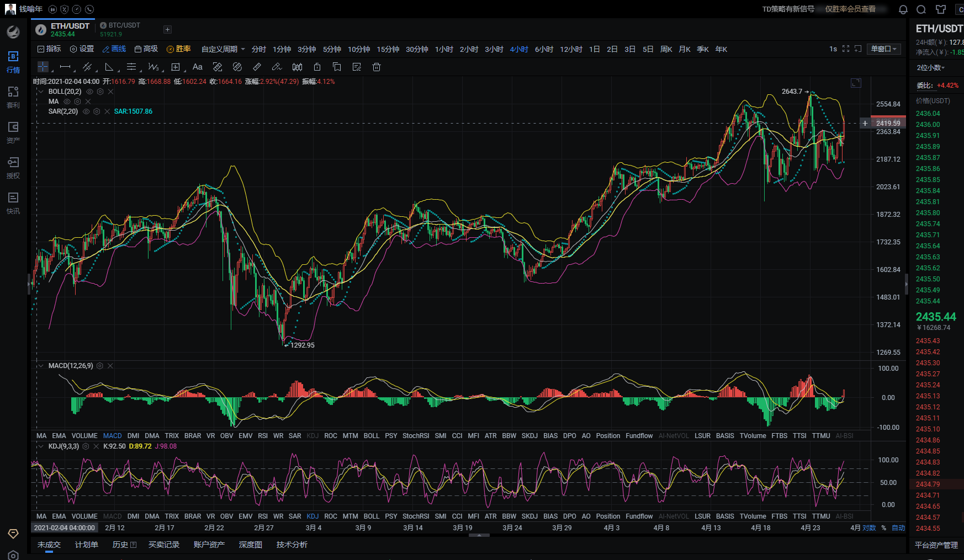Toggle the MA indicator eye icon

[67, 102]
